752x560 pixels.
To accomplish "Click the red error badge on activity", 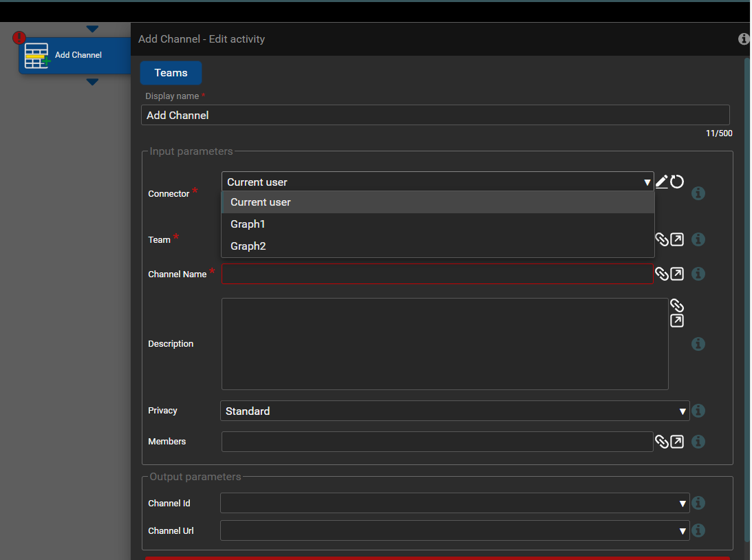I will (19, 38).
